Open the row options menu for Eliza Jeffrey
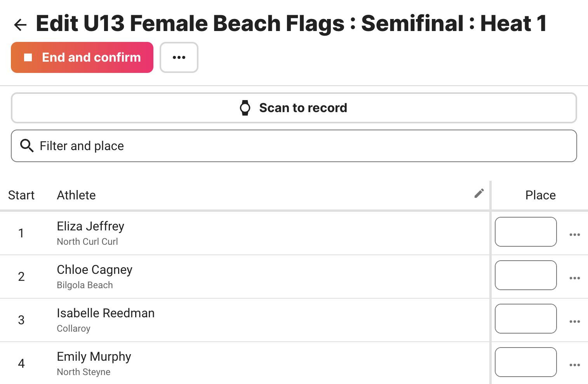Image resolution: width=588 pixels, height=384 pixels. click(x=575, y=235)
